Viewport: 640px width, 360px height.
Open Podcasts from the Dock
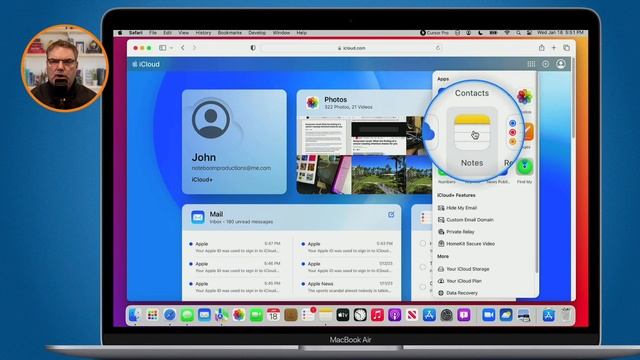coord(394,315)
